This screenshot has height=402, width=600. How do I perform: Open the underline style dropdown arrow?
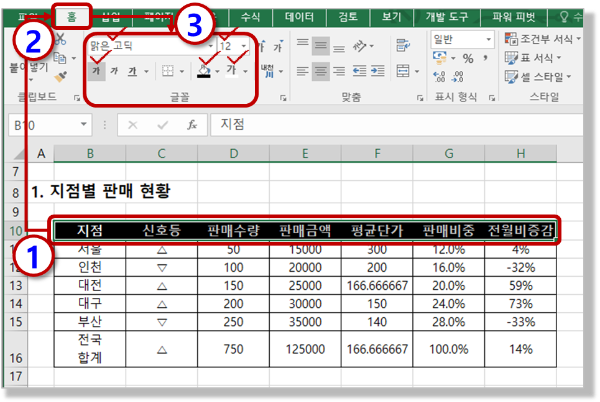[x=146, y=71]
